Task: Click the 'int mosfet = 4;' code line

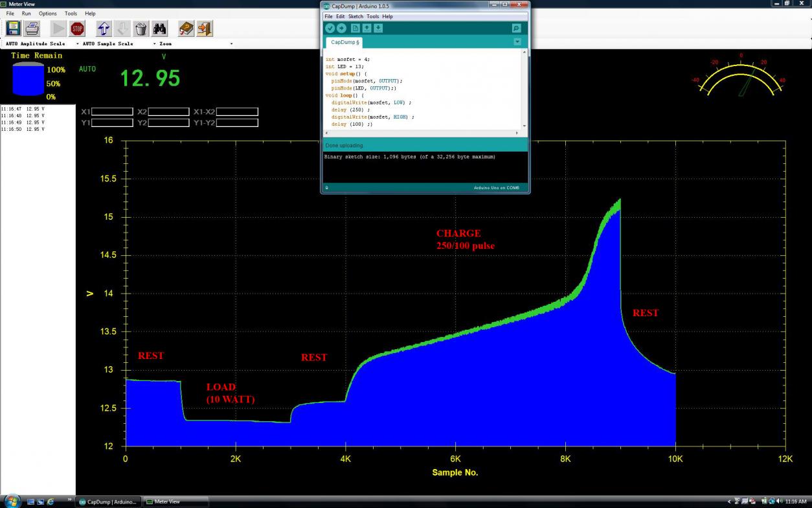Action: (348, 59)
